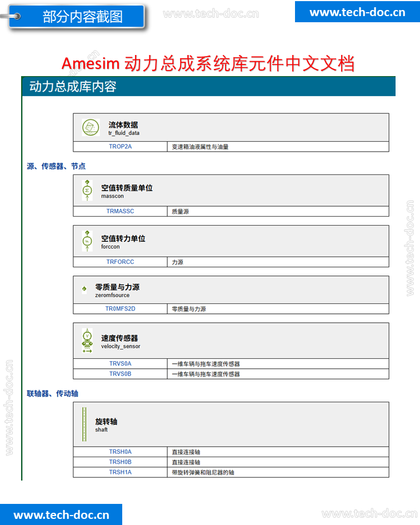
Task: Click the velocity_sensor component icon
Action: pyautogui.click(x=87, y=341)
